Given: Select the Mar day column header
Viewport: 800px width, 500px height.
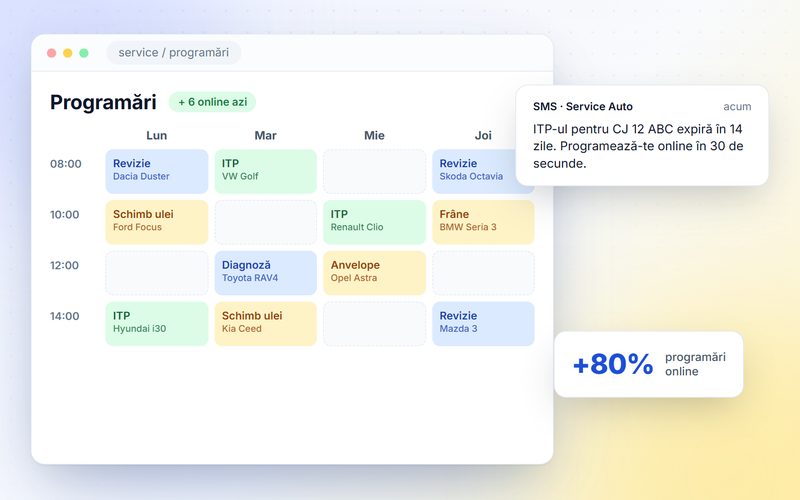Looking at the screenshot, I should coord(265,135).
